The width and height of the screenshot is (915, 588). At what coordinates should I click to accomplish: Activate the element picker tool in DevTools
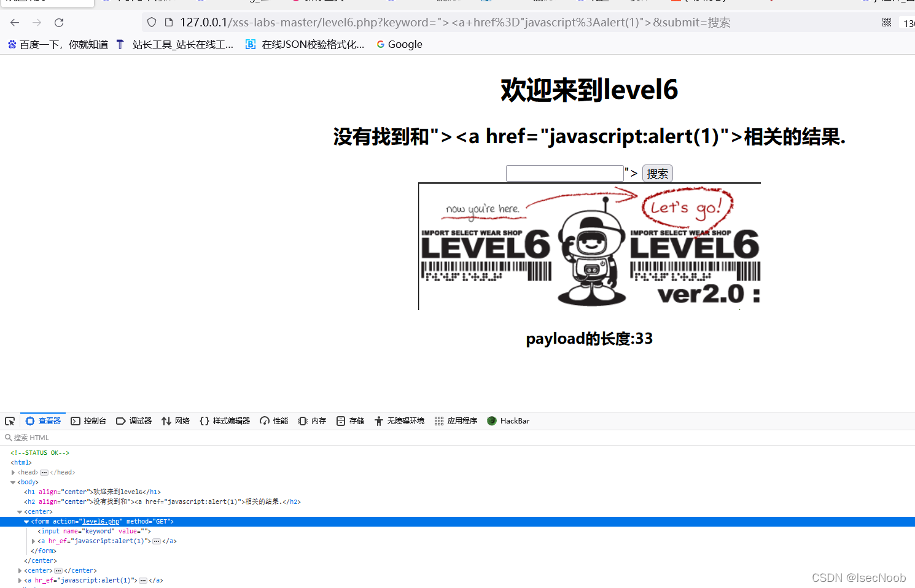9,420
